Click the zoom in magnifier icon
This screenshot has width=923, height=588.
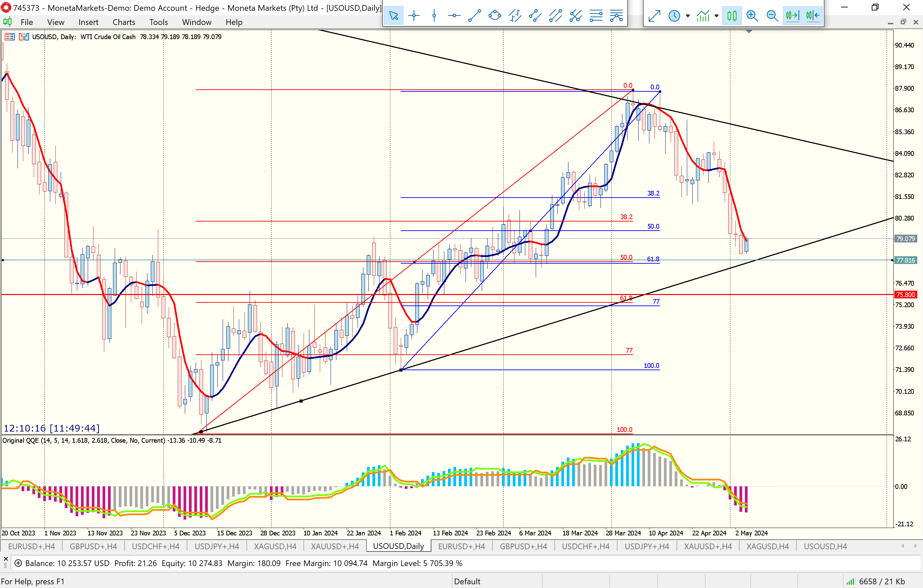click(x=752, y=16)
